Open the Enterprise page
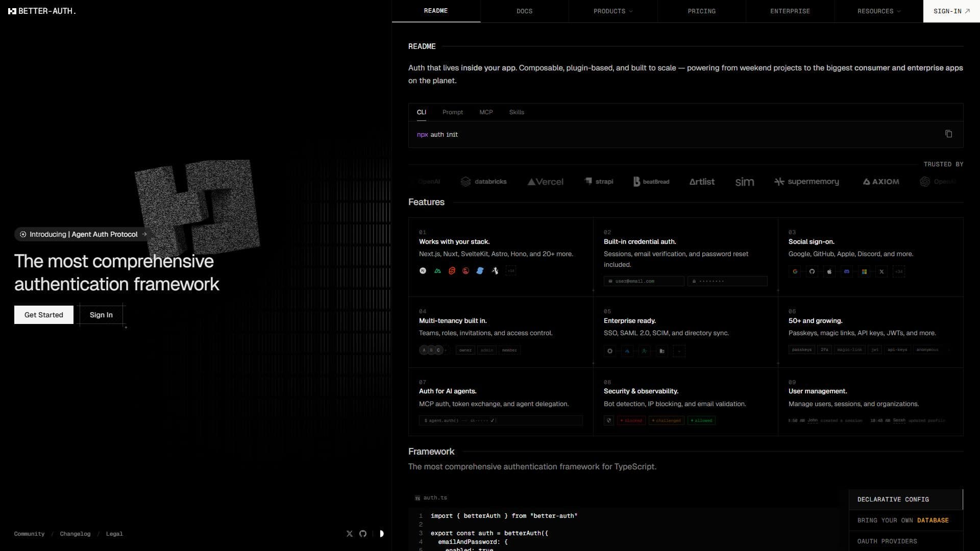This screenshot has height=551, width=980. (x=790, y=11)
